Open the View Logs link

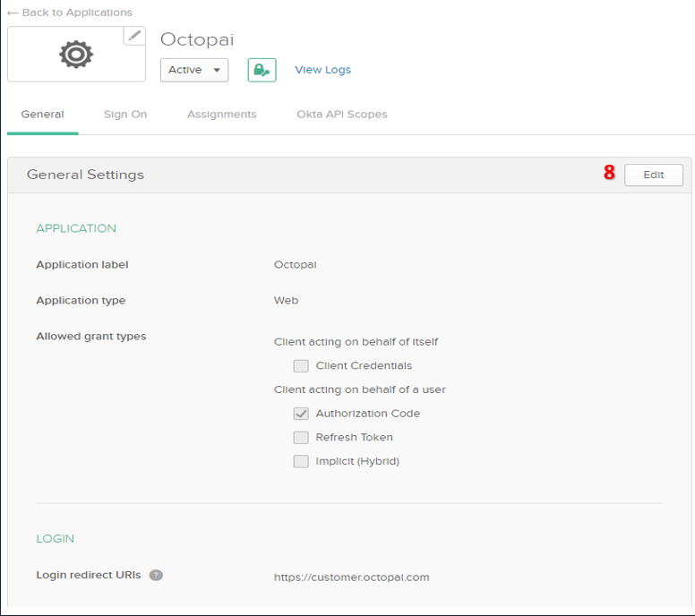[322, 70]
